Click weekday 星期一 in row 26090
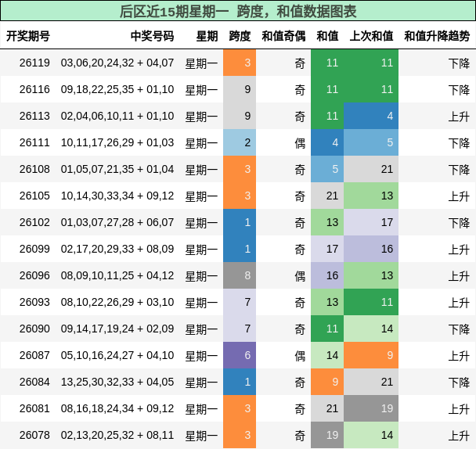Screen dimensions: 476x449 click(x=201, y=329)
